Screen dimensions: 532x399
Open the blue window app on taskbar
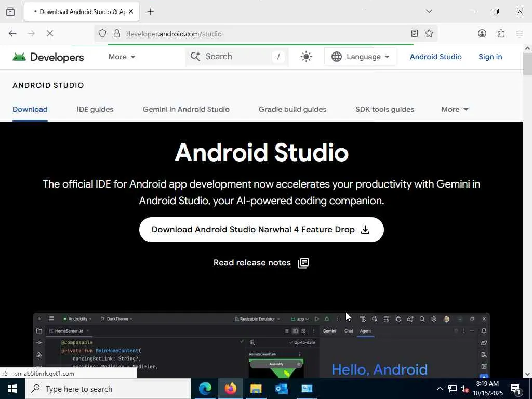(x=307, y=389)
